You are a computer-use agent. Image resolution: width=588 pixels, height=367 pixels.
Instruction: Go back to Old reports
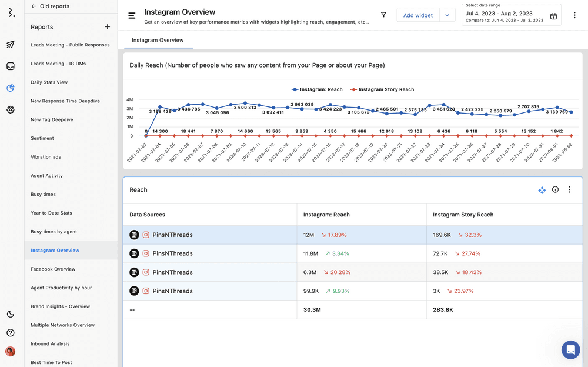tap(50, 6)
